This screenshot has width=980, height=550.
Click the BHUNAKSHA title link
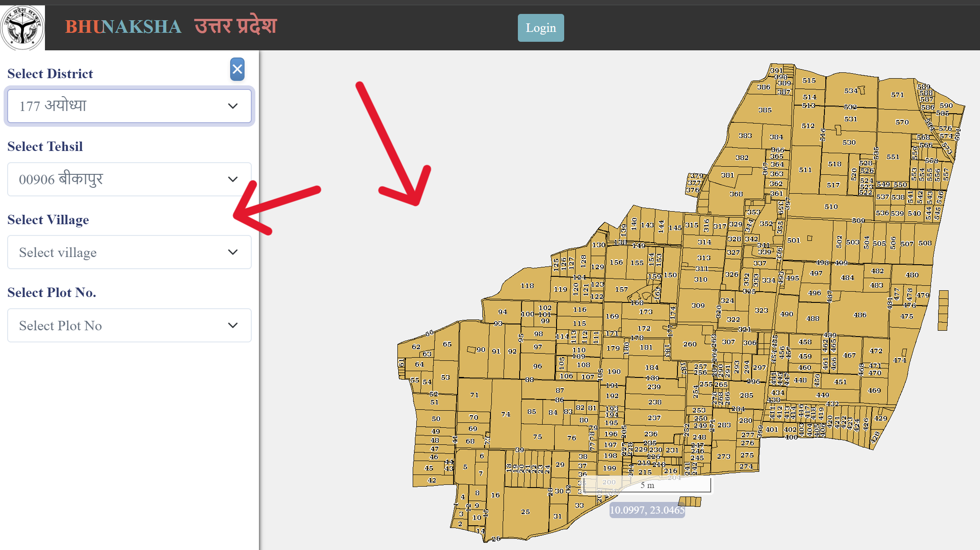pyautogui.click(x=123, y=27)
